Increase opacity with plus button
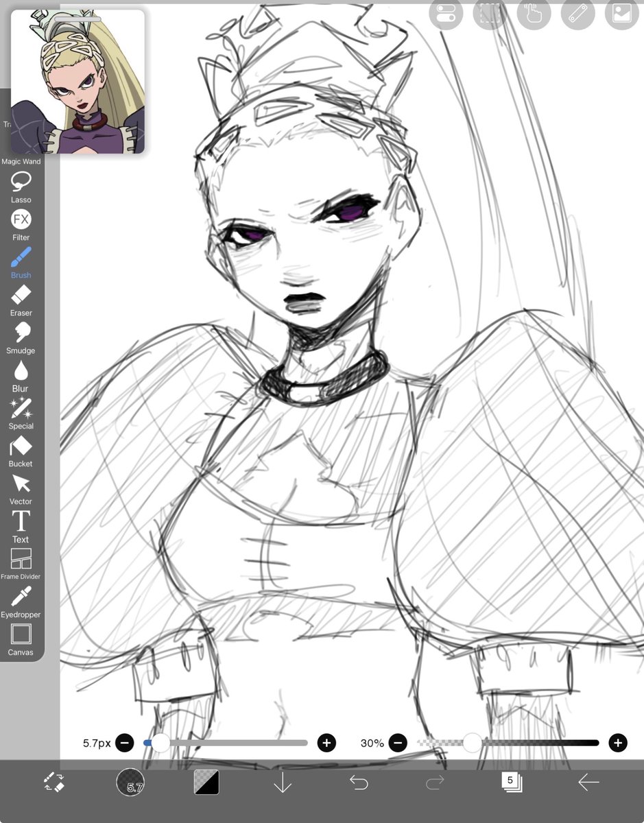The height and width of the screenshot is (823, 644). pyautogui.click(x=618, y=743)
